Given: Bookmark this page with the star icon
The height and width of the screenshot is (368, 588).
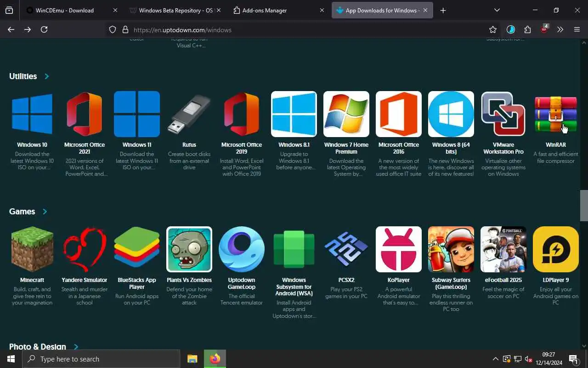Looking at the screenshot, I should (x=493, y=29).
